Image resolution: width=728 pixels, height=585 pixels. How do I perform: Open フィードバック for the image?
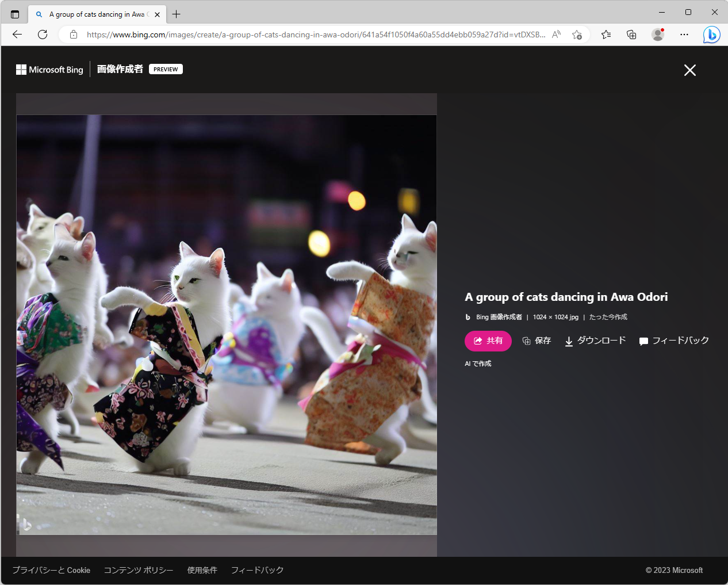[674, 341]
